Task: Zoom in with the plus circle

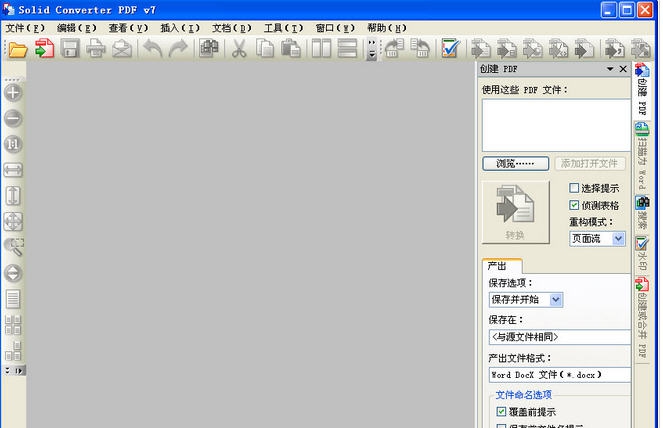Action: (13, 93)
